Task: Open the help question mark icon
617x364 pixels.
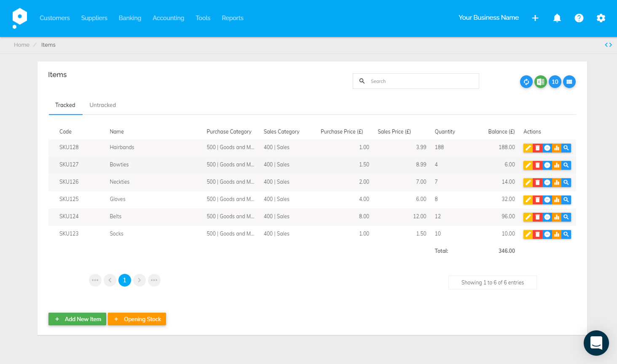Action: [579, 18]
